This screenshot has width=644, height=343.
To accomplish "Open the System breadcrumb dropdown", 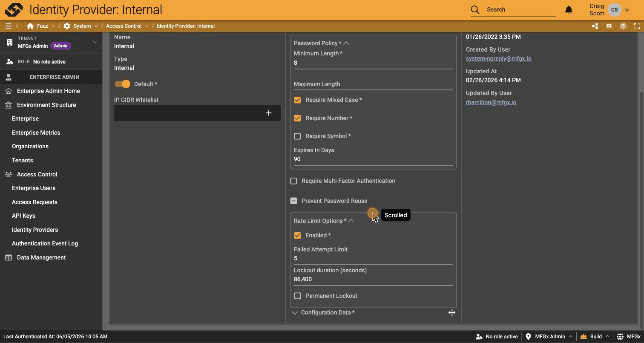I will tap(96, 26).
